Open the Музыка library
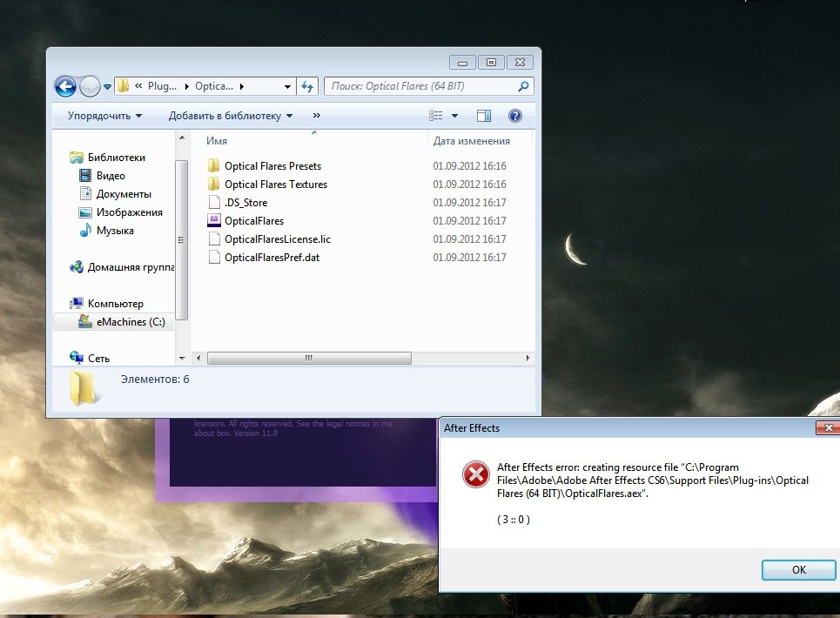The height and width of the screenshot is (618, 840). point(115,231)
